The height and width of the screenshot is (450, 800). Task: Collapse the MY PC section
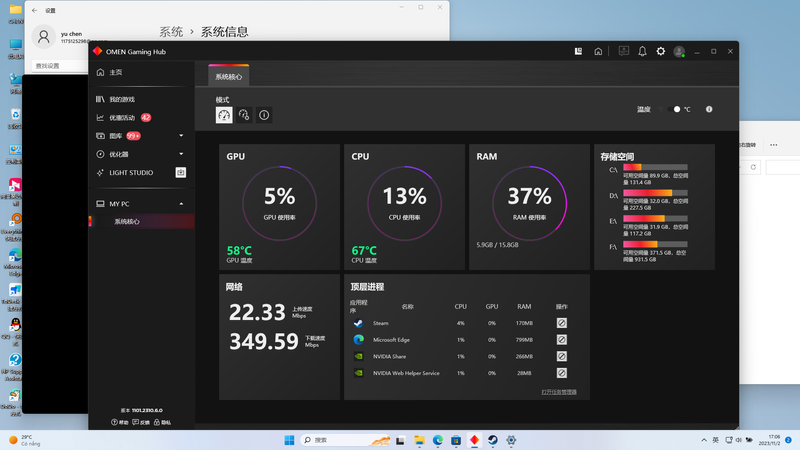click(181, 204)
